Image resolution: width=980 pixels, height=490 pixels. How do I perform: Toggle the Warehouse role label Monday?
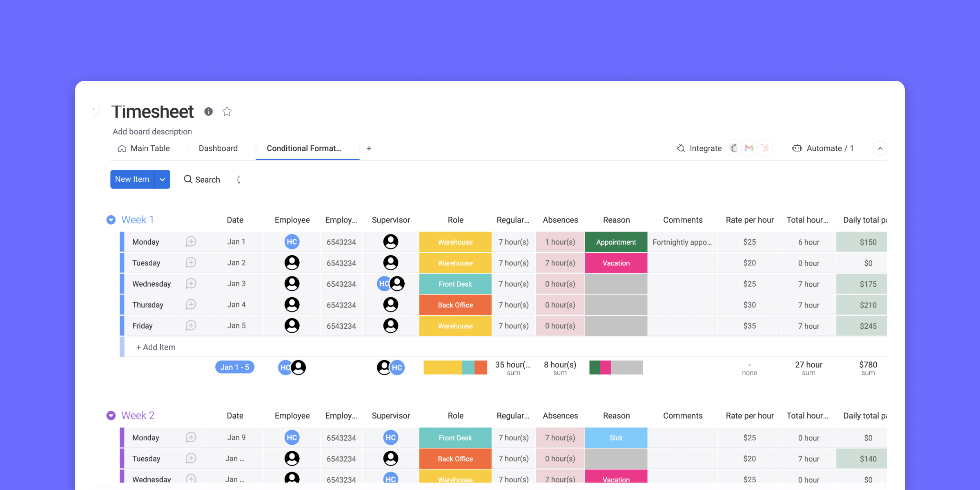454,242
